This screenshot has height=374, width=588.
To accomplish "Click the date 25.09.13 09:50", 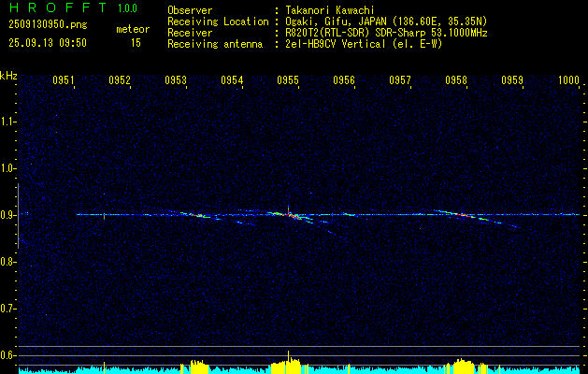I will click(48, 43).
